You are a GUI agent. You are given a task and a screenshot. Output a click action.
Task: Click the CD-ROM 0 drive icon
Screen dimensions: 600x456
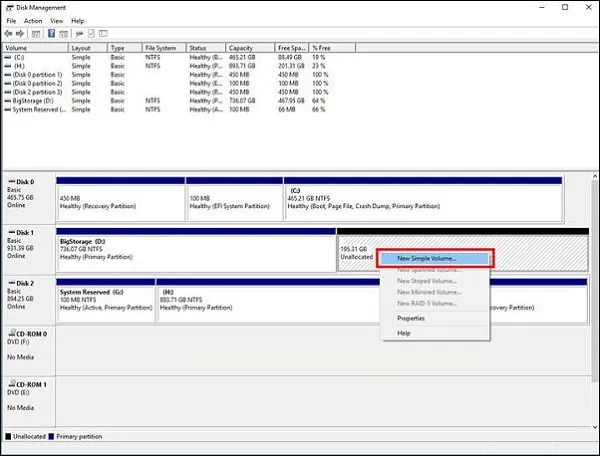(10, 331)
